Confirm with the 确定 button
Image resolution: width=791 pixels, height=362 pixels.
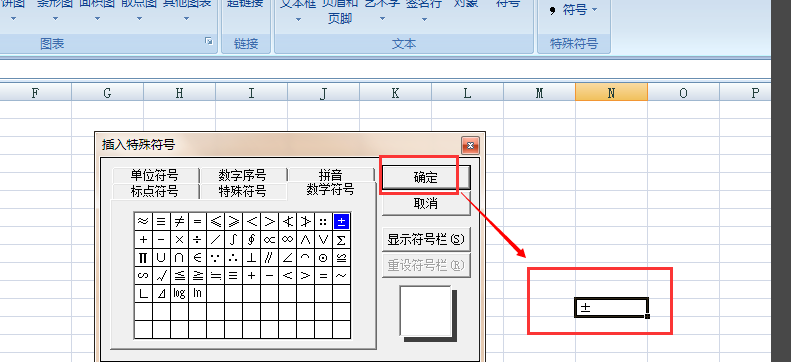[x=426, y=177]
